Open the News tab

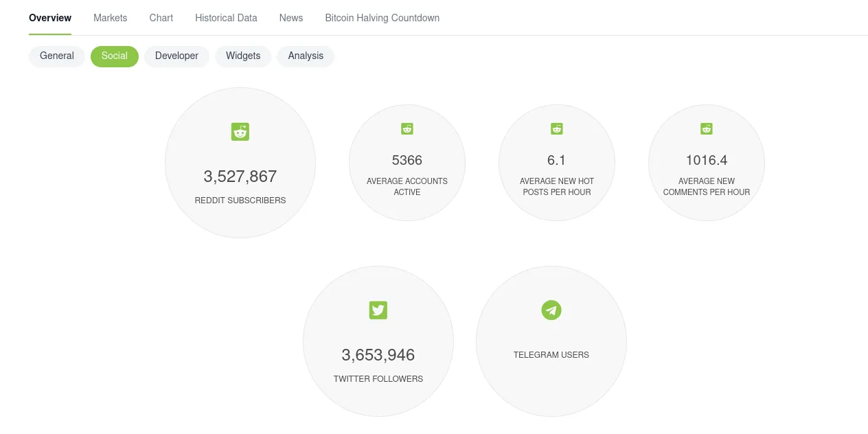[291, 18]
